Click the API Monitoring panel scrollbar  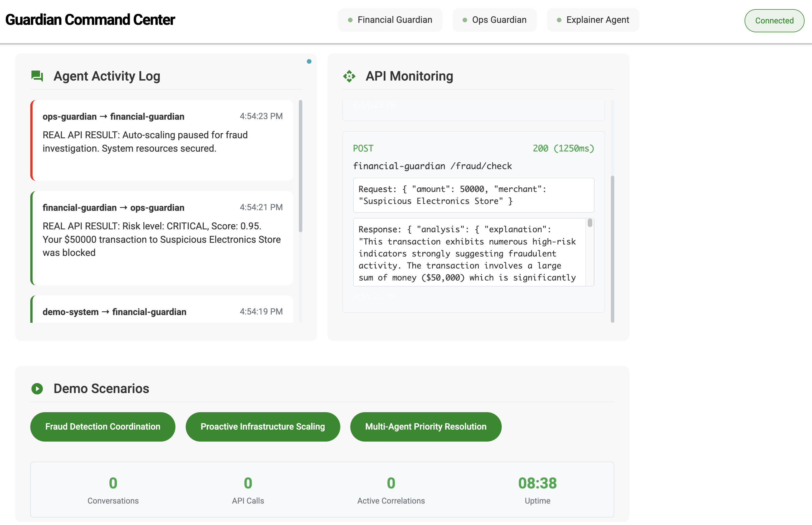click(x=612, y=249)
